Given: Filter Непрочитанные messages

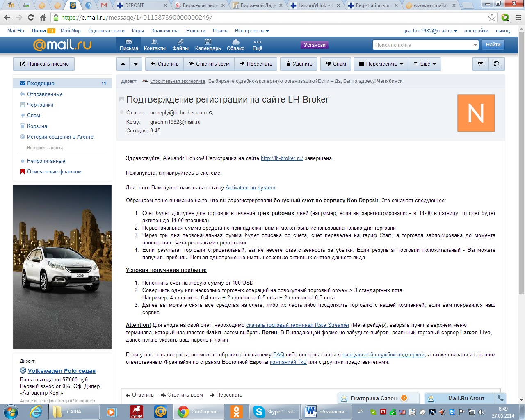Looking at the screenshot, I should point(46,161).
